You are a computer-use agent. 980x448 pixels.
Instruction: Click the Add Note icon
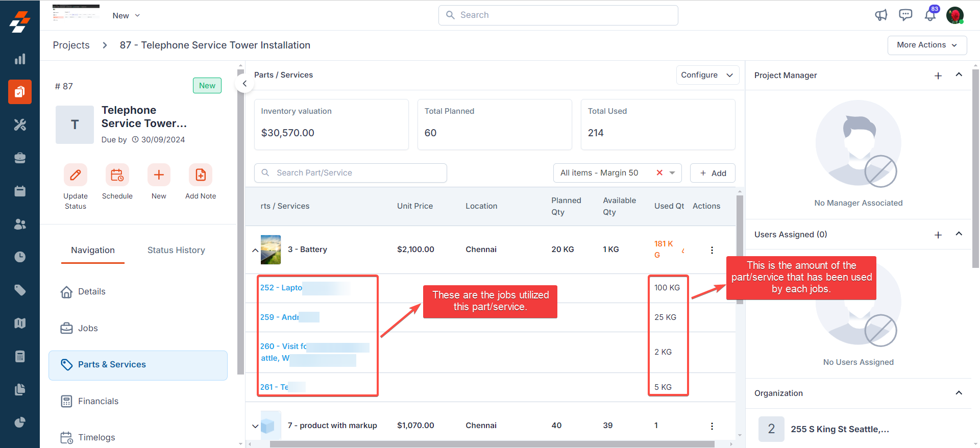201,176
